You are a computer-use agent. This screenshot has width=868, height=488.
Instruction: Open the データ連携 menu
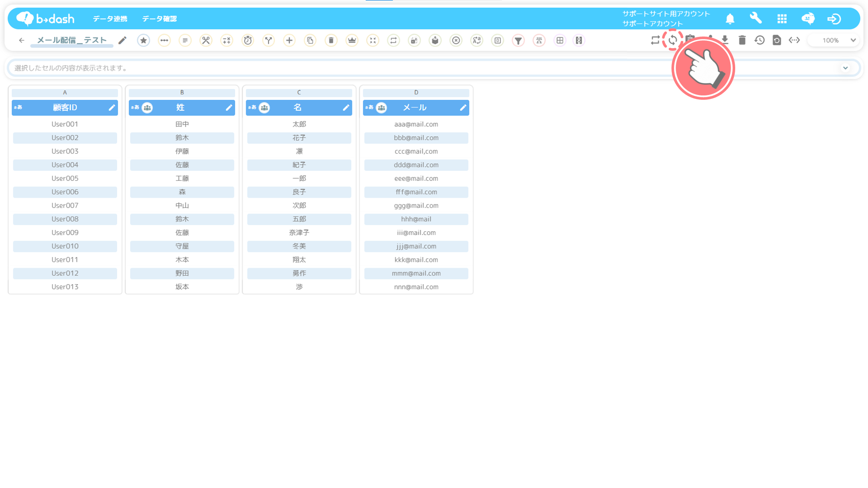tap(110, 19)
